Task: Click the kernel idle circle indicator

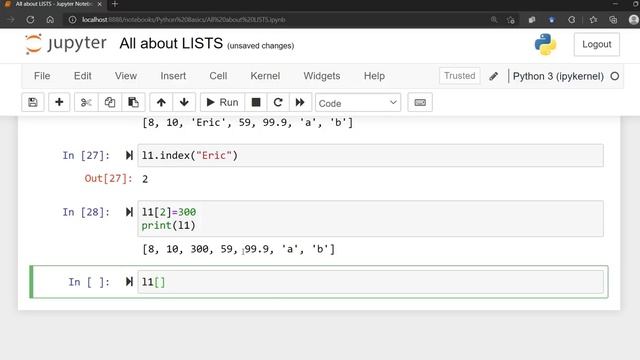Action: (x=615, y=76)
